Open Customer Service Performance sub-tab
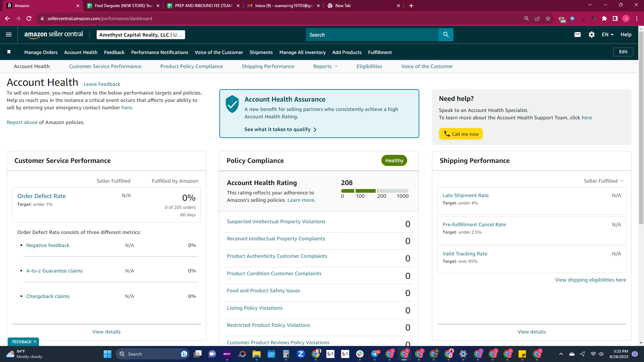Viewport: 644px width, 362px height. (x=105, y=66)
